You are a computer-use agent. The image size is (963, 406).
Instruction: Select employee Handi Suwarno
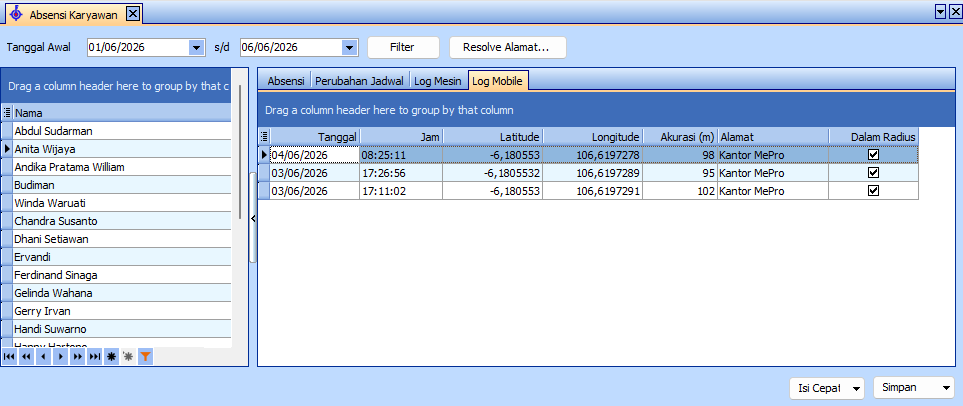pos(122,329)
